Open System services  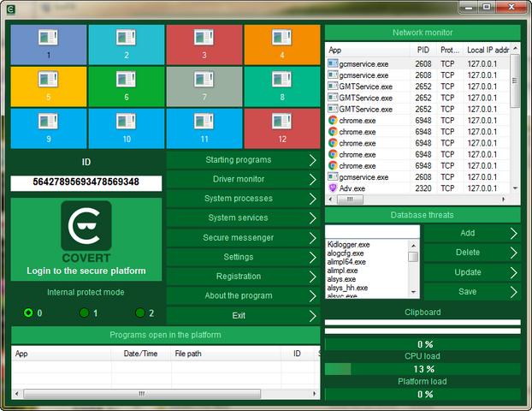pyautogui.click(x=243, y=217)
